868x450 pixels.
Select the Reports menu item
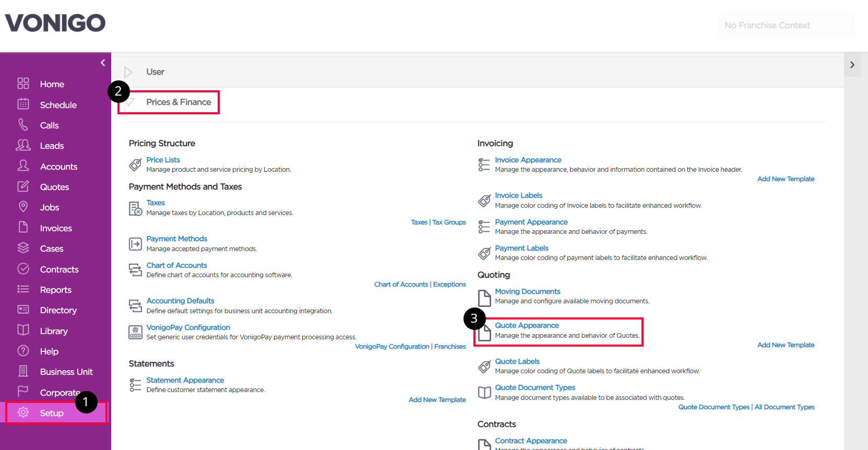56,290
